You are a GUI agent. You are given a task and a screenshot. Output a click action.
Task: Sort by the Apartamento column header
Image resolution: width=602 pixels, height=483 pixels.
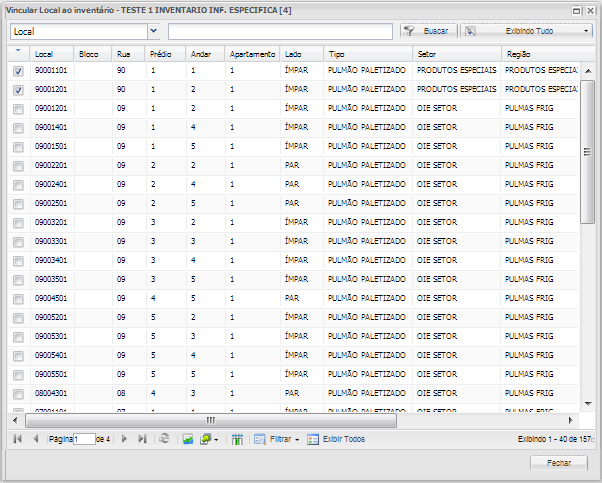tap(253, 54)
